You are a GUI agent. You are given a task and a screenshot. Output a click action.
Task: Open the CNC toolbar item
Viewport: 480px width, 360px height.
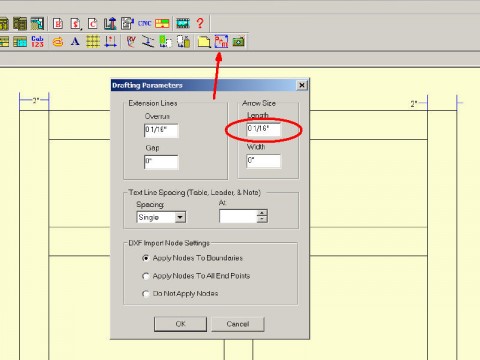pyautogui.click(x=145, y=23)
